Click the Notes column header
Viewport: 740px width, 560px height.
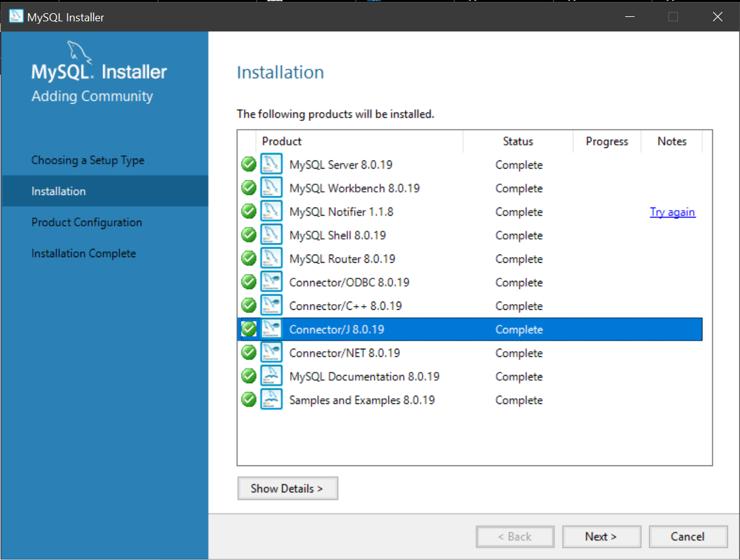click(672, 142)
